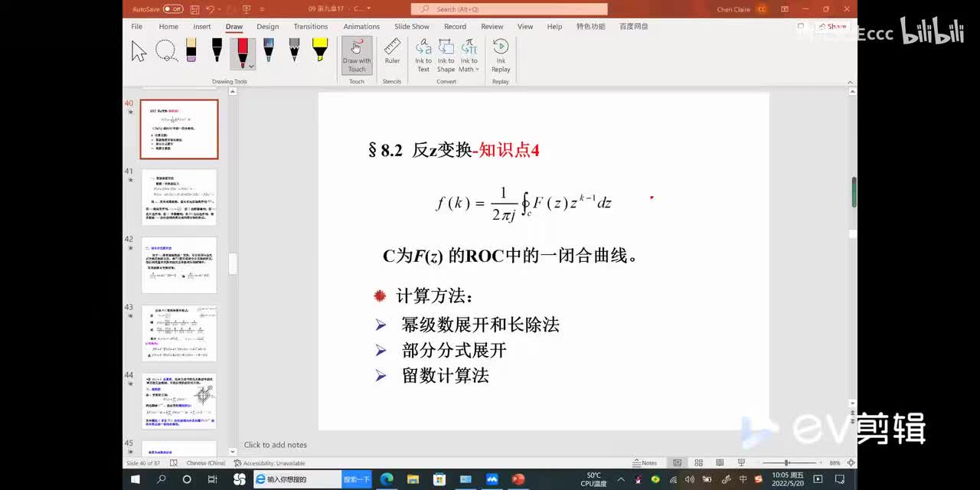Open Ribbon Display Options
980x490 pixels.
(x=785, y=9)
